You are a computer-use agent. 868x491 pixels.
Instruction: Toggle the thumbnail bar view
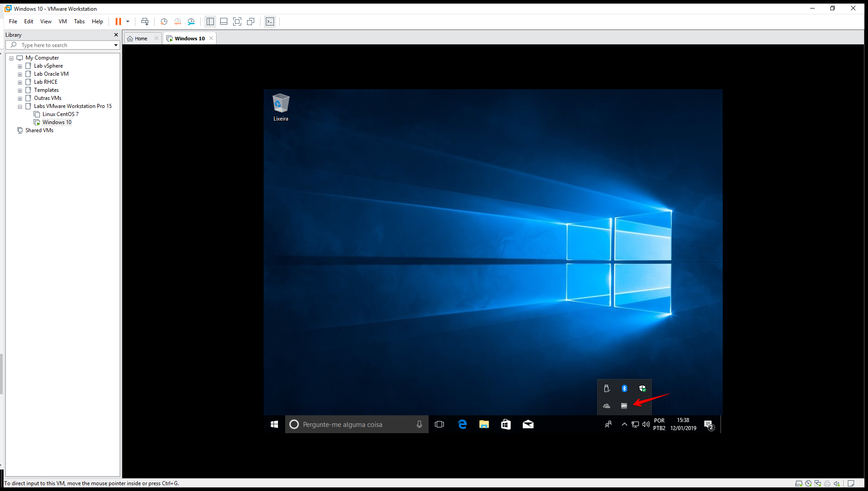(x=224, y=22)
